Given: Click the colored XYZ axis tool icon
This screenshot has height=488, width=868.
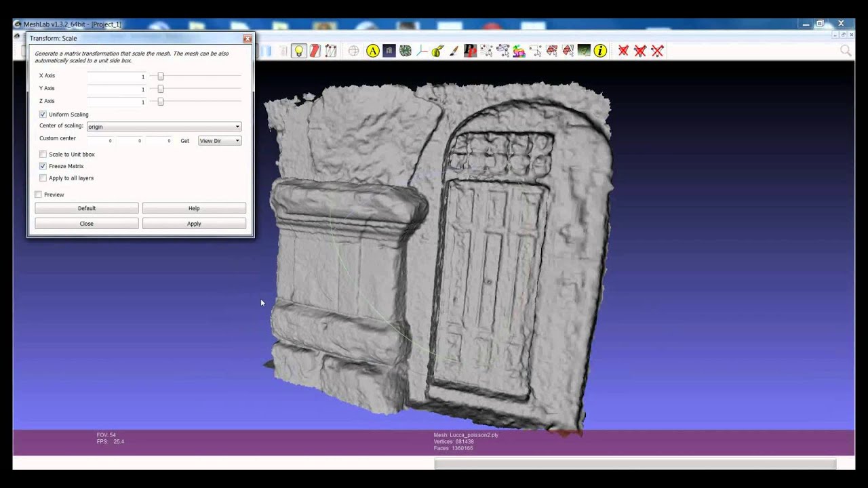Looking at the screenshot, I should (x=421, y=51).
